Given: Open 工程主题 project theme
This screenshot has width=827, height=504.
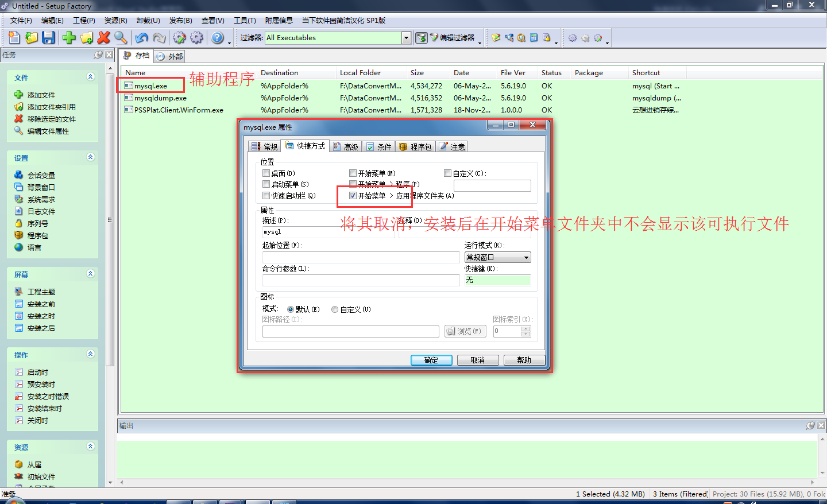Looking at the screenshot, I should pos(35,292).
